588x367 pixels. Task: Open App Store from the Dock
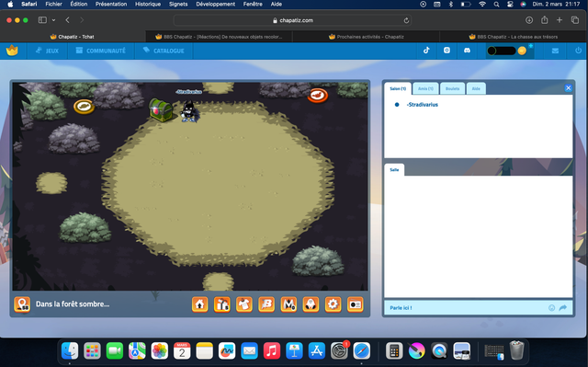[x=316, y=351]
